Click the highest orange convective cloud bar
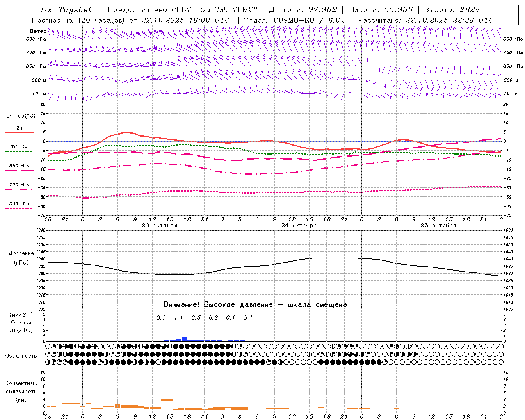525x420 pixels. coord(167,399)
